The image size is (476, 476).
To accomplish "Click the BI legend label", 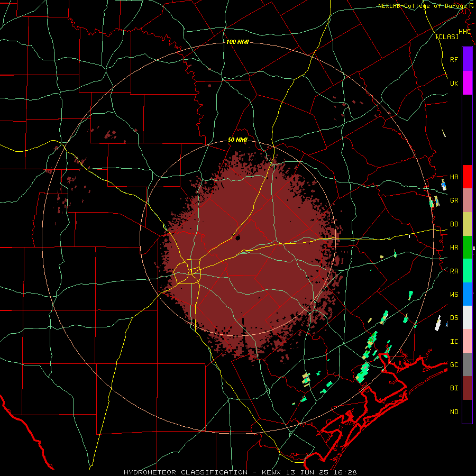I will click(454, 388).
